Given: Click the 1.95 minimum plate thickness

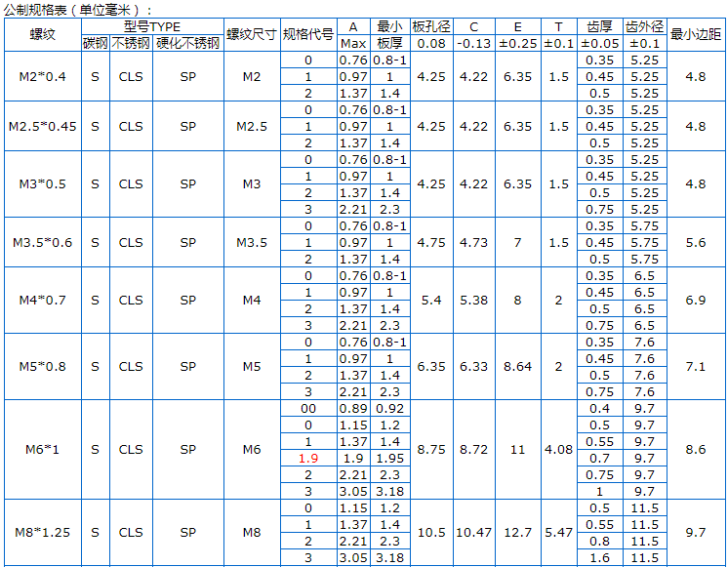Looking at the screenshot, I should (390, 459).
